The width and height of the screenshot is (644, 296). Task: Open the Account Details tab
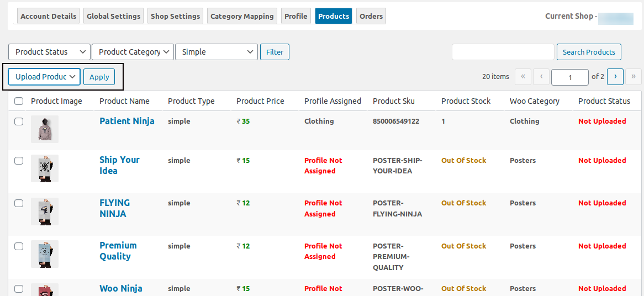click(x=49, y=16)
